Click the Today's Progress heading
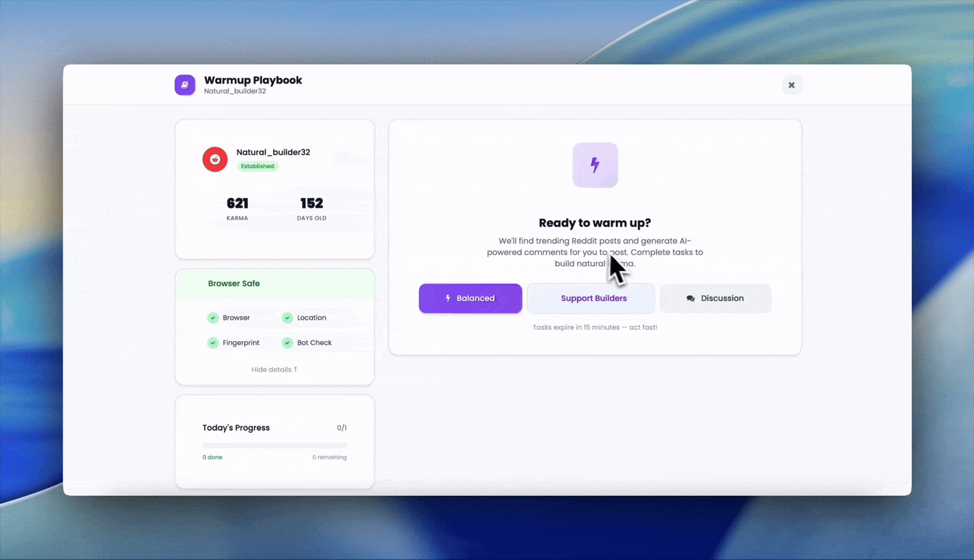Viewport: 974px width, 560px height. [236, 428]
